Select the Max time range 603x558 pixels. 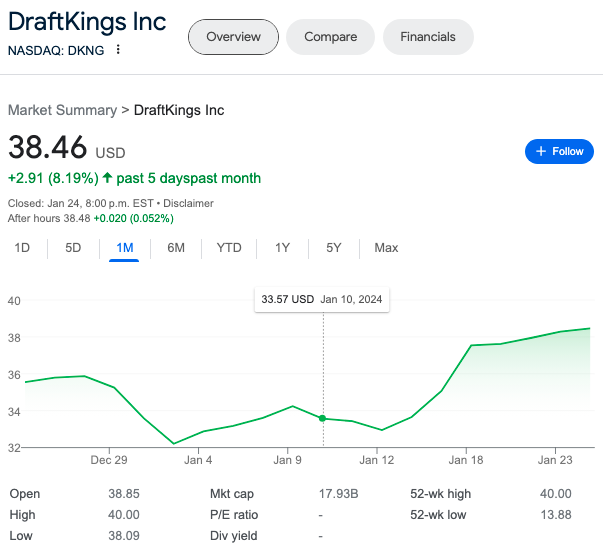click(x=386, y=248)
